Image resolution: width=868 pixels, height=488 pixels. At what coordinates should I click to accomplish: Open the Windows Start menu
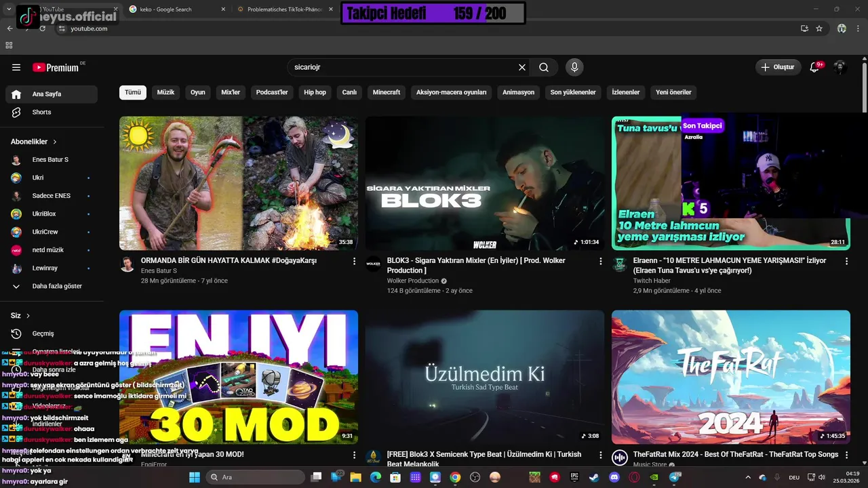pyautogui.click(x=194, y=477)
